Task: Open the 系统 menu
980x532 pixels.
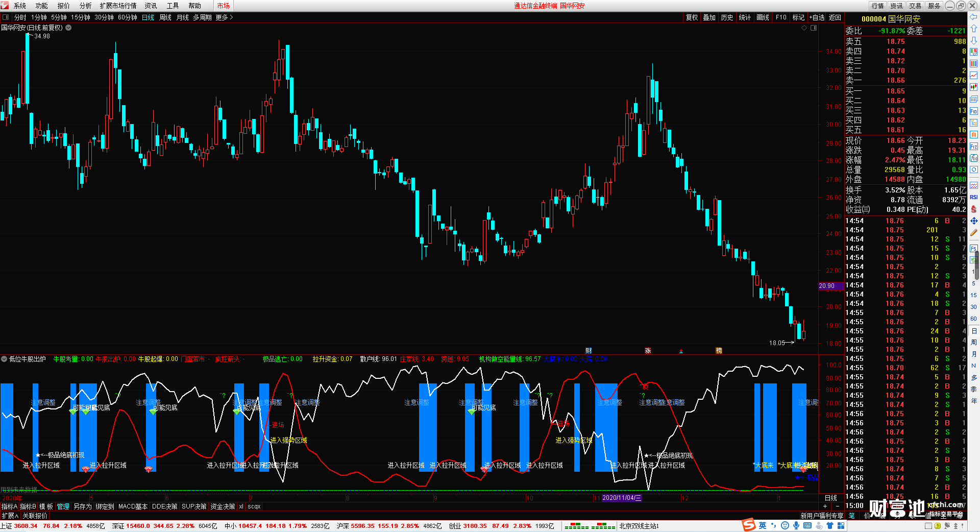Action: (19, 6)
